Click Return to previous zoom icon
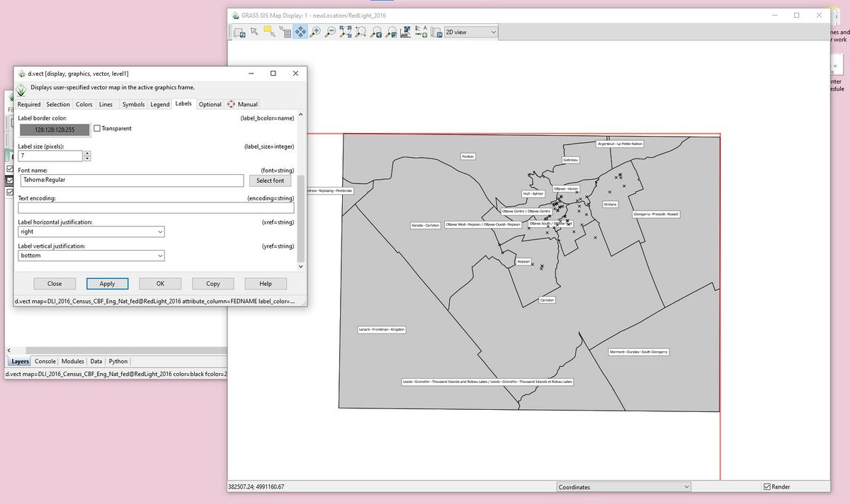This screenshot has height=504, width=850. (x=377, y=32)
